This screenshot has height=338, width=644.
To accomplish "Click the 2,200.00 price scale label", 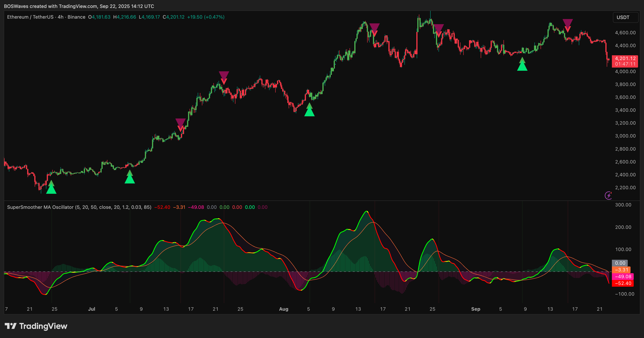I will (625, 188).
